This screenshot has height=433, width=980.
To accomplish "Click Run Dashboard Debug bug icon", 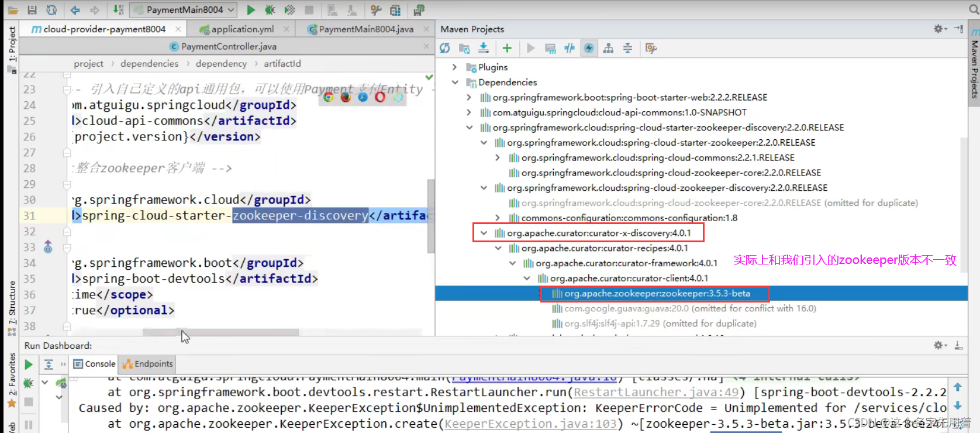I will tap(28, 383).
